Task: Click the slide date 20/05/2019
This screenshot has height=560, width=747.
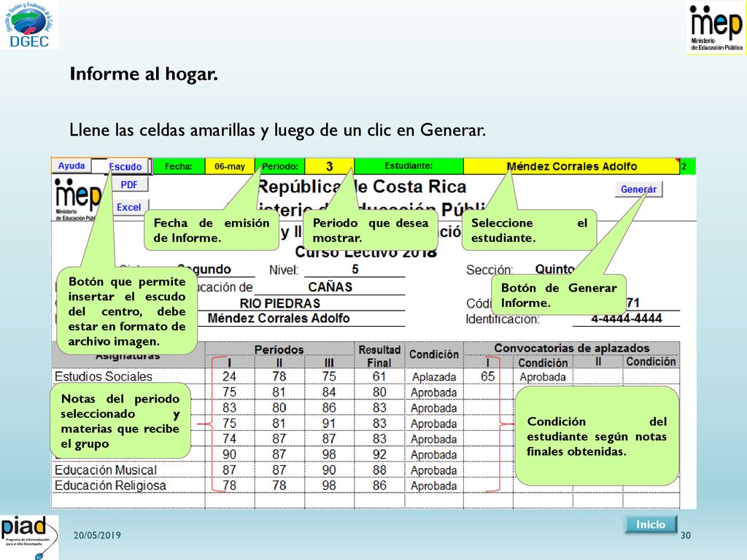Action: click(97, 535)
